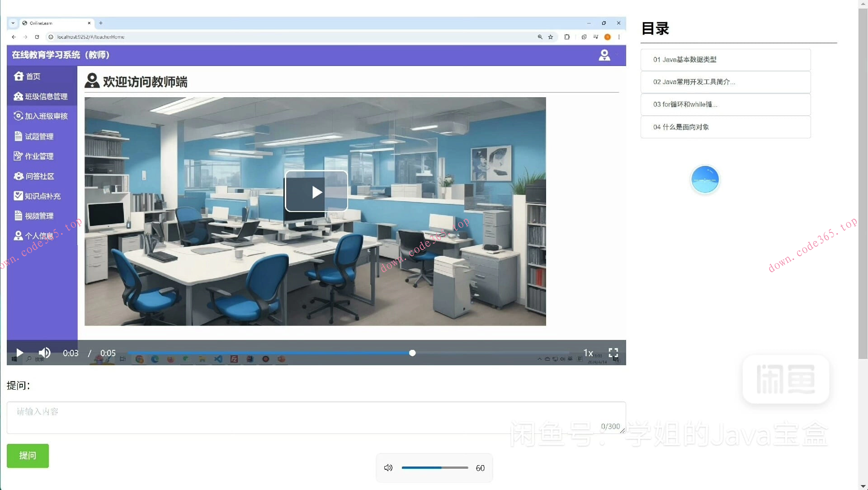Change 1x playback speed setting

[x=588, y=353]
